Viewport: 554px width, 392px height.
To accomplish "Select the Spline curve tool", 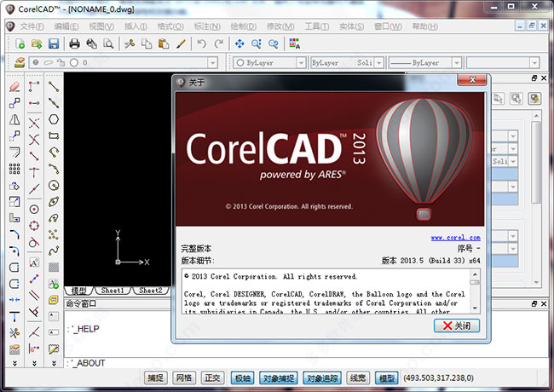I will (54, 251).
